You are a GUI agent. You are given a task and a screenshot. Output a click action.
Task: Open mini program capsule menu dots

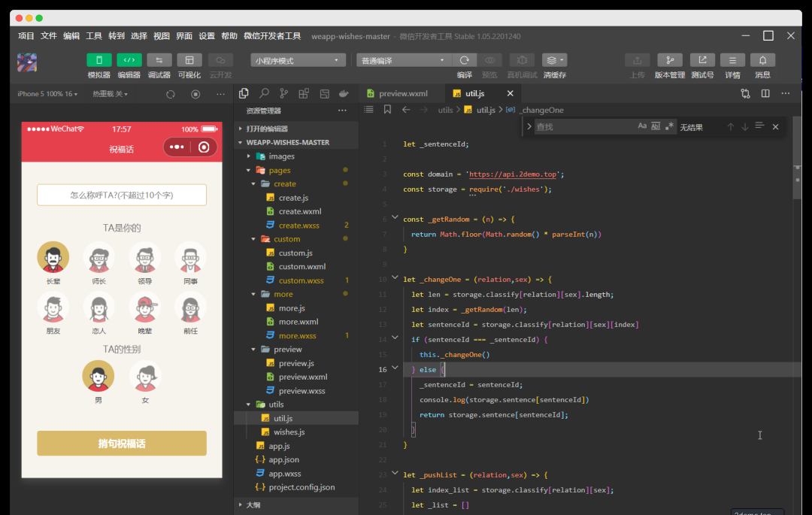click(x=177, y=147)
